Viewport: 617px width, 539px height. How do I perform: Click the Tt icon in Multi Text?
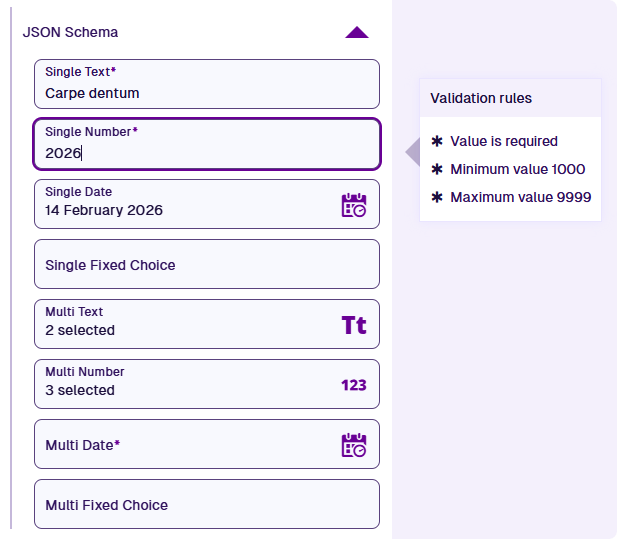click(x=354, y=325)
